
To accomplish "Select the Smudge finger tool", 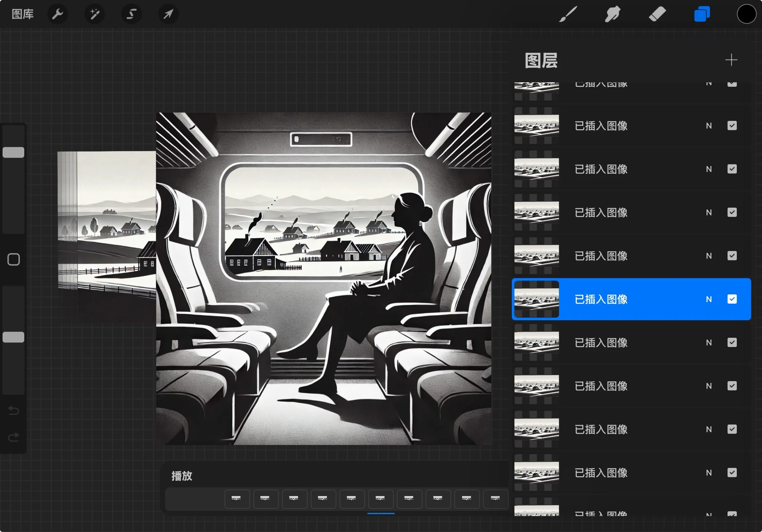I will tap(612, 14).
